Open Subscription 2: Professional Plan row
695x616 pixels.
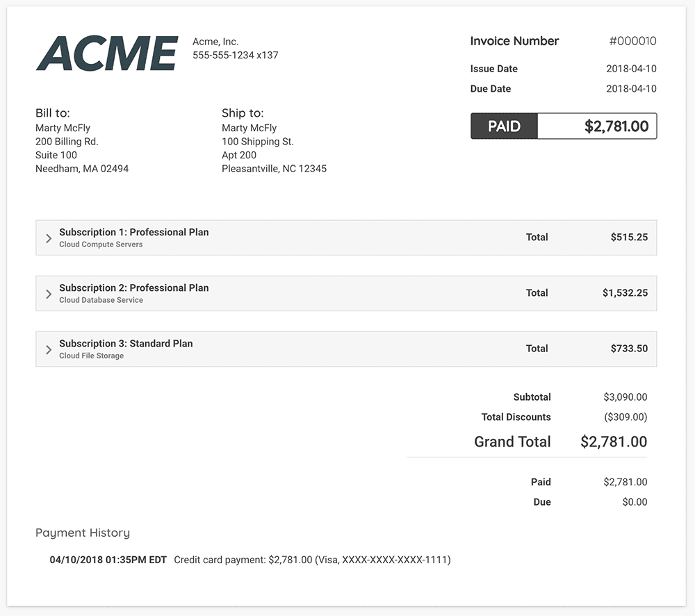click(346, 293)
